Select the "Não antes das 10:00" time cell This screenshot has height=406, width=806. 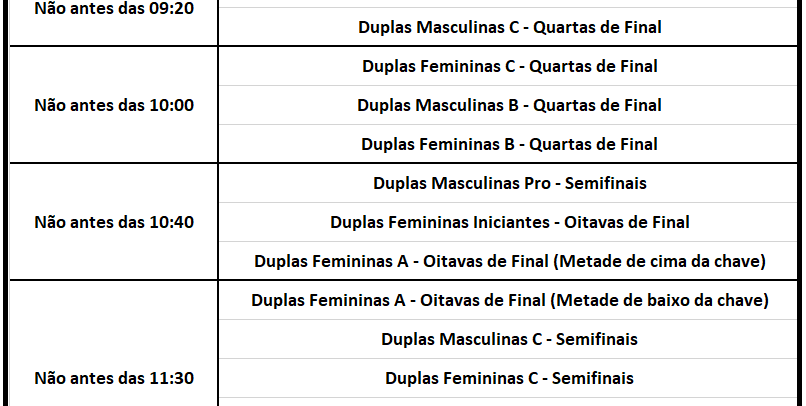(114, 105)
